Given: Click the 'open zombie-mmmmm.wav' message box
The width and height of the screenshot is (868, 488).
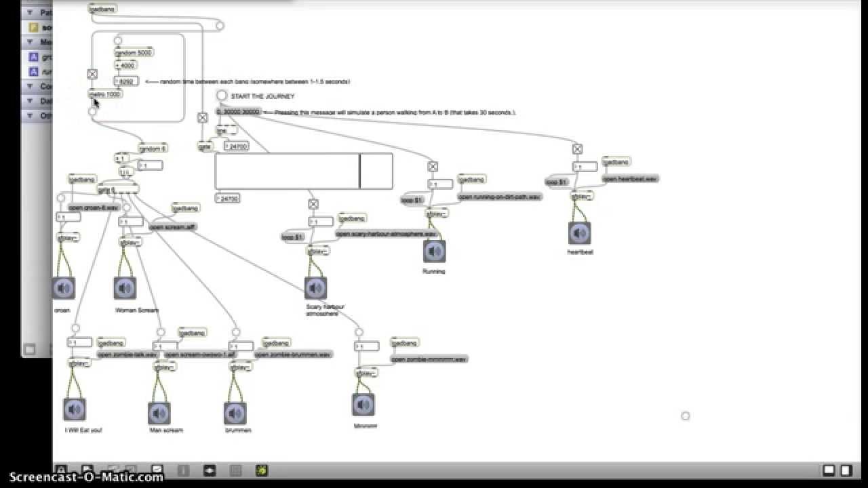Looking at the screenshot, I should pyautogui.click(x=429, y=359).
